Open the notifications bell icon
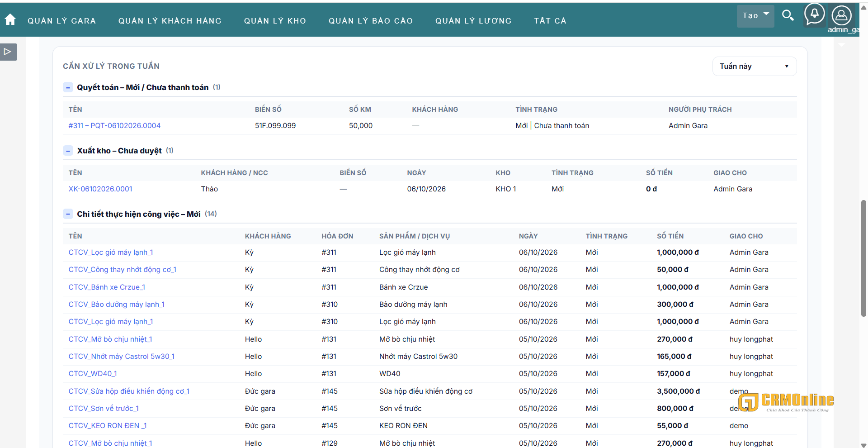This screenshot has width=868, height=448. click(814, 14)
